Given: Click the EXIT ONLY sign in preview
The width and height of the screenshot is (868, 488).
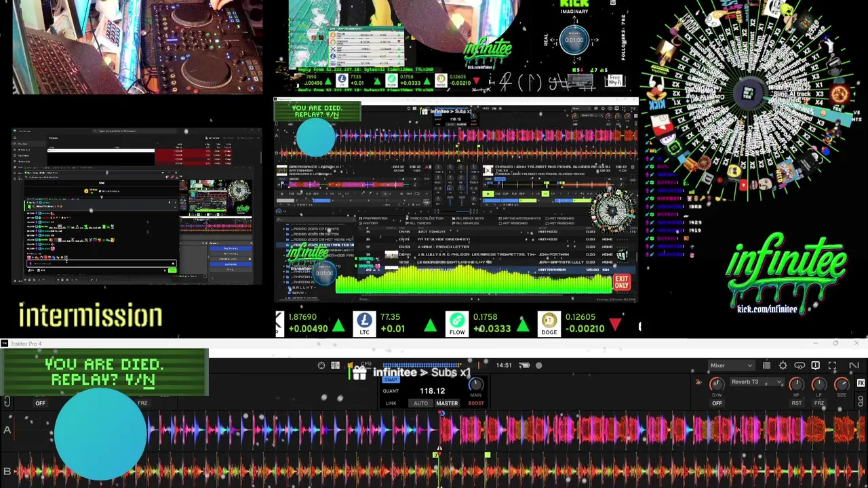Looking at the screenshot, I should 621,282.
